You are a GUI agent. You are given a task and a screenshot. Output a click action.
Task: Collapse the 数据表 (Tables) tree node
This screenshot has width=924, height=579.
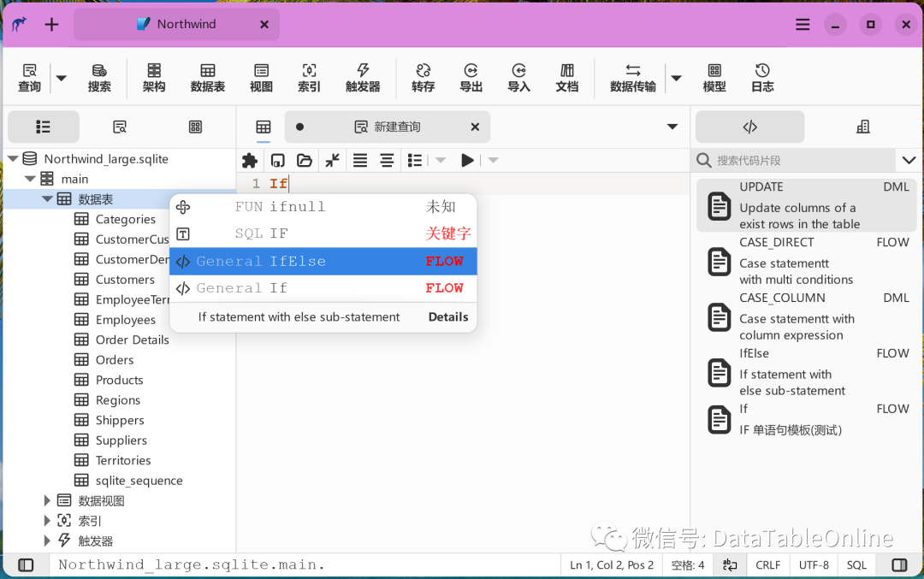[x=48, y=198]
